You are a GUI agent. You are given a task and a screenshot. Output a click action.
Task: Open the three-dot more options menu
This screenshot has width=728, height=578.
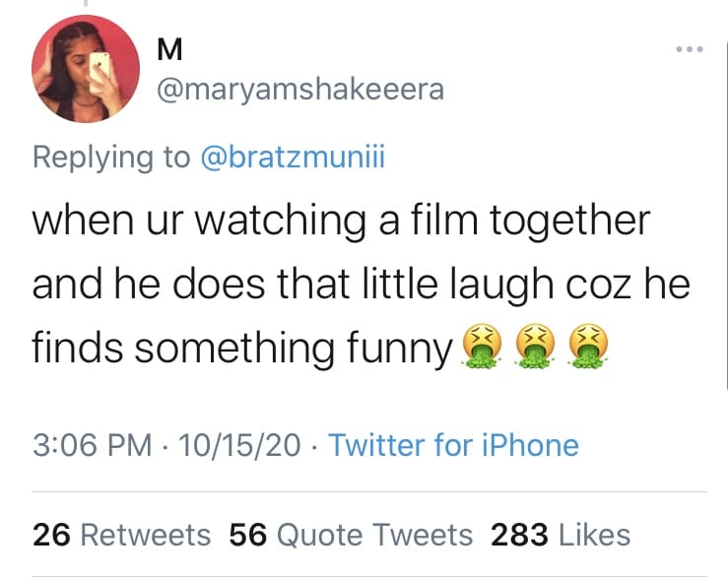(690, 49)
